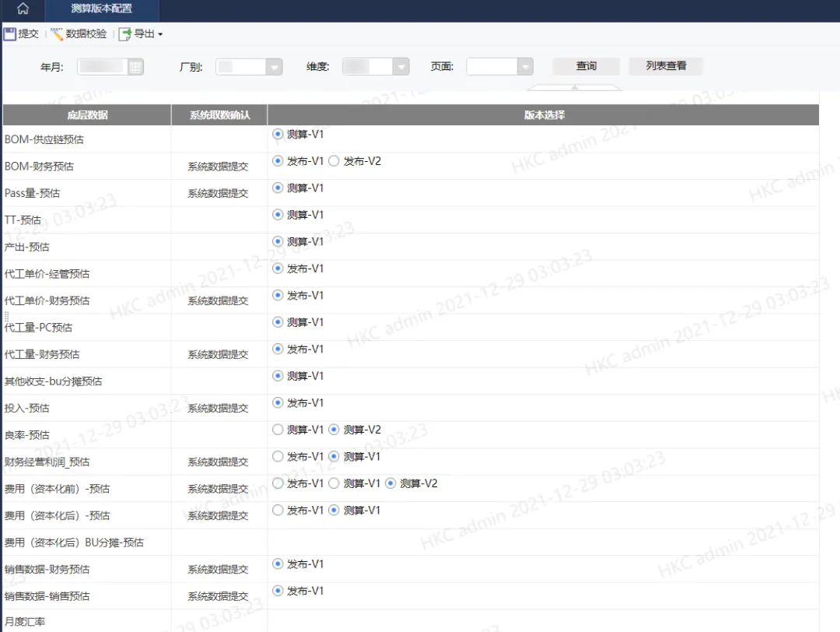
Task: Select 测算-V1 for 良率-预估
Action: click(x=278, y=430)
